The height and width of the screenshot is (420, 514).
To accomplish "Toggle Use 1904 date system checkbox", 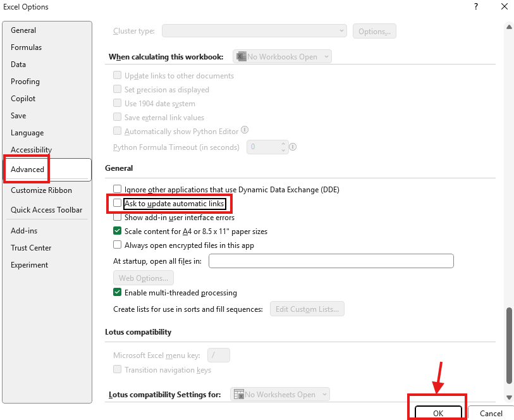I will pos(117,103).
